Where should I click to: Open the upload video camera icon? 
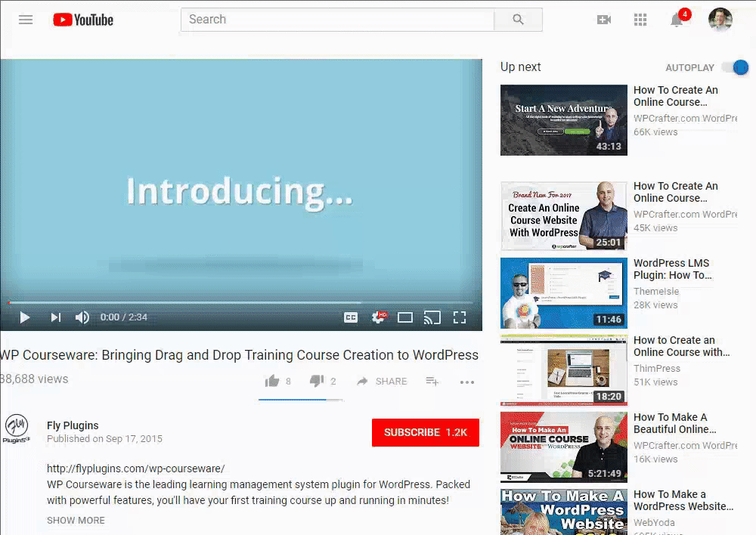(x=603, y=20)
